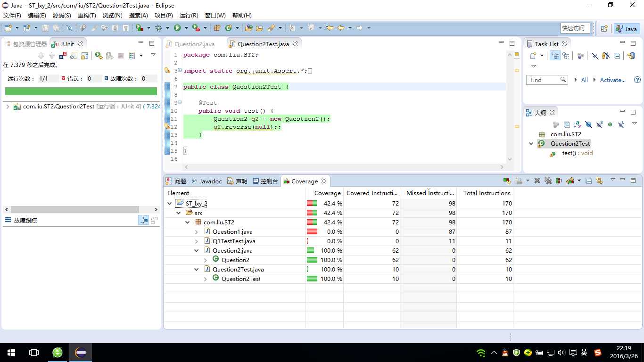The width and height of the screenshot is (644, 362).
Task: Click Merge Sessions icon in Coverage view
Action: tap(558, 181)
